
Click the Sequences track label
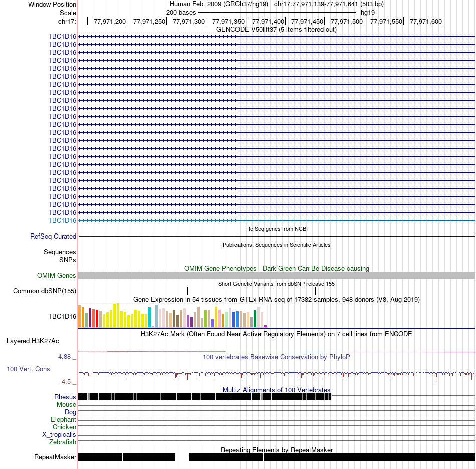[60, 252]
